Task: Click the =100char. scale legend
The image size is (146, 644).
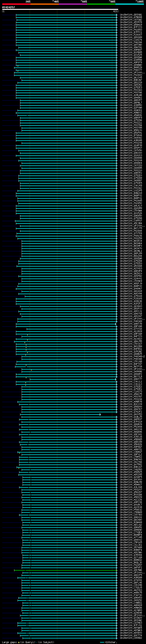Action: [x=108, y=642]
